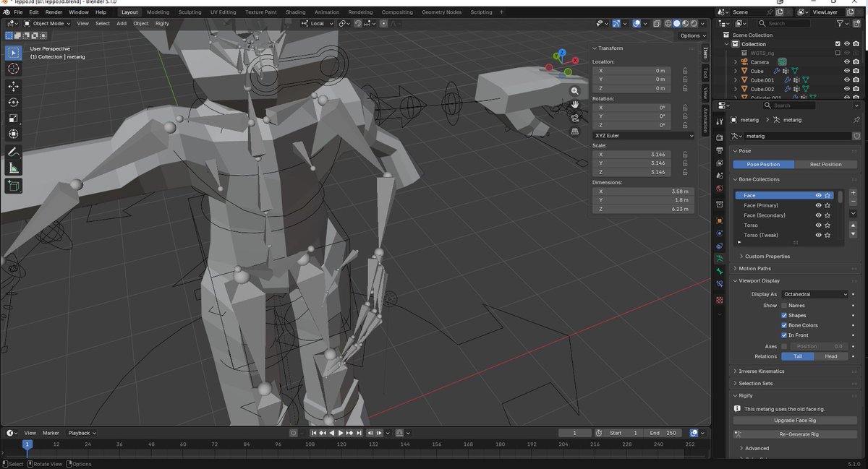Uncheck the Bone Colors checkbox
Screen dimensions: 868x469
tap(784, 325)
